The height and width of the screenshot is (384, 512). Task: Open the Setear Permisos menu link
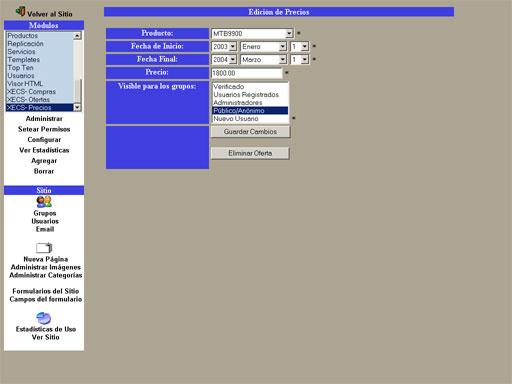click(44, 129)
